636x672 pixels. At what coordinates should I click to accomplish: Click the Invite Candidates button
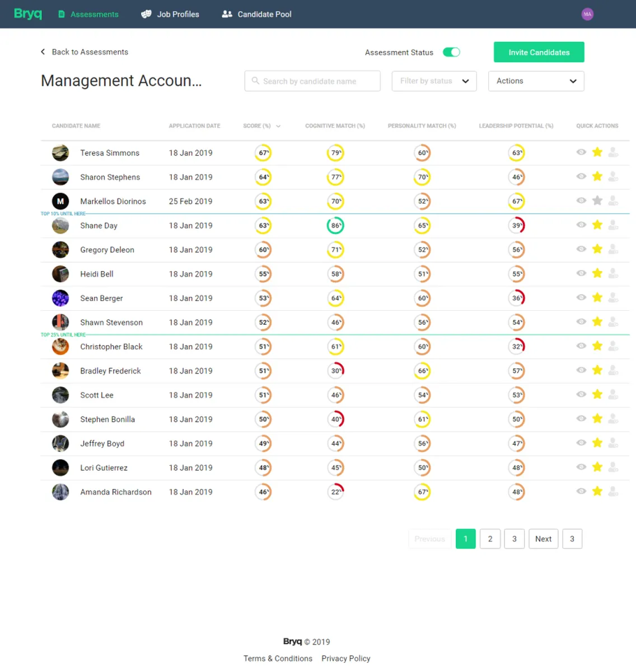(x=539, y=52)
